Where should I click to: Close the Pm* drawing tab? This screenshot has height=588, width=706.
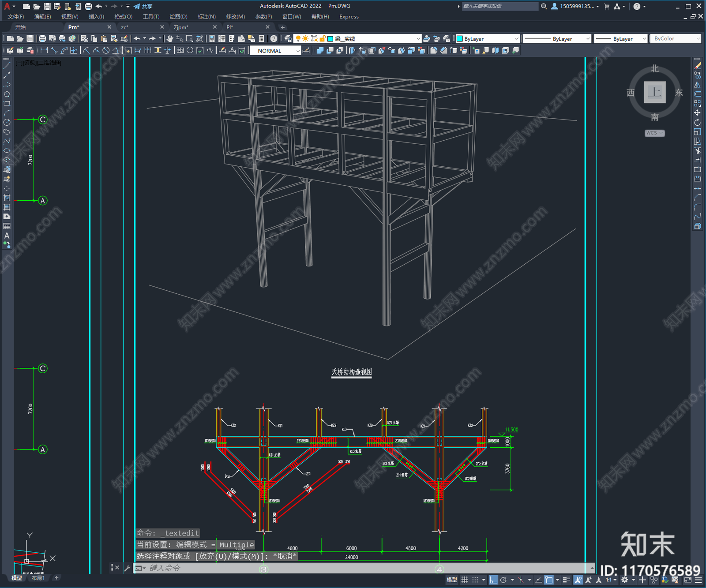(109, 27)
